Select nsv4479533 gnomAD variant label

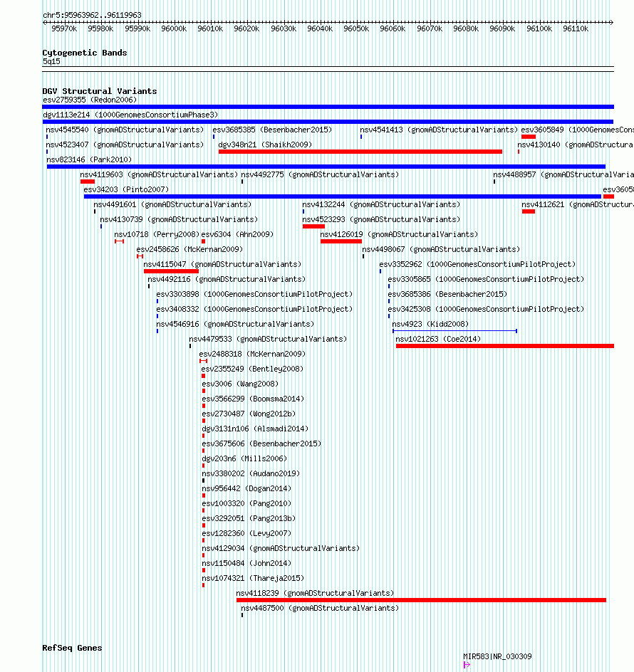tap(268, 339)
